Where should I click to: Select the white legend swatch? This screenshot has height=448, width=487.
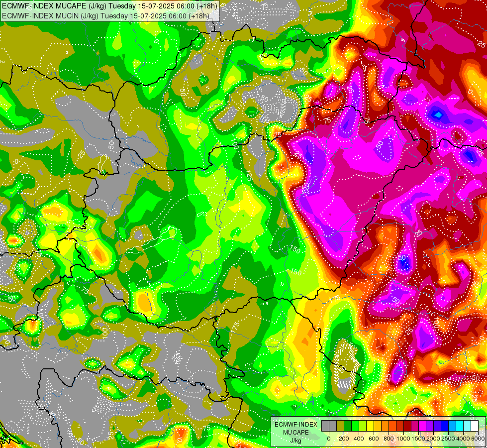click(x=474, y=426)
